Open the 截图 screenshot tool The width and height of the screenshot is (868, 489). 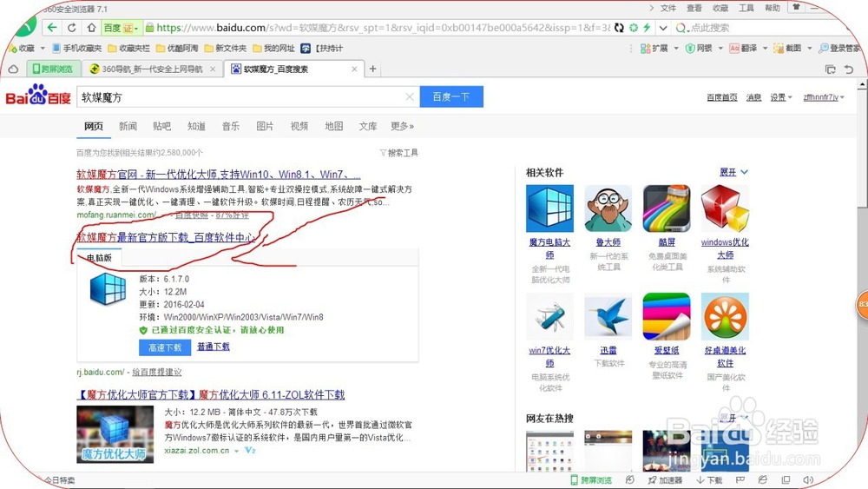pyautogui.click(x=788, y=48)
